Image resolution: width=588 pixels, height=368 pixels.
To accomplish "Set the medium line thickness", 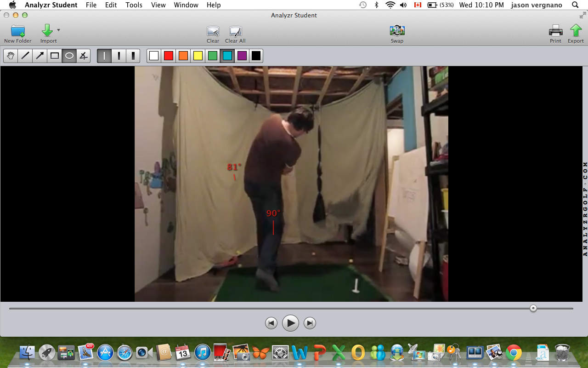I will (x=119, y=56).
